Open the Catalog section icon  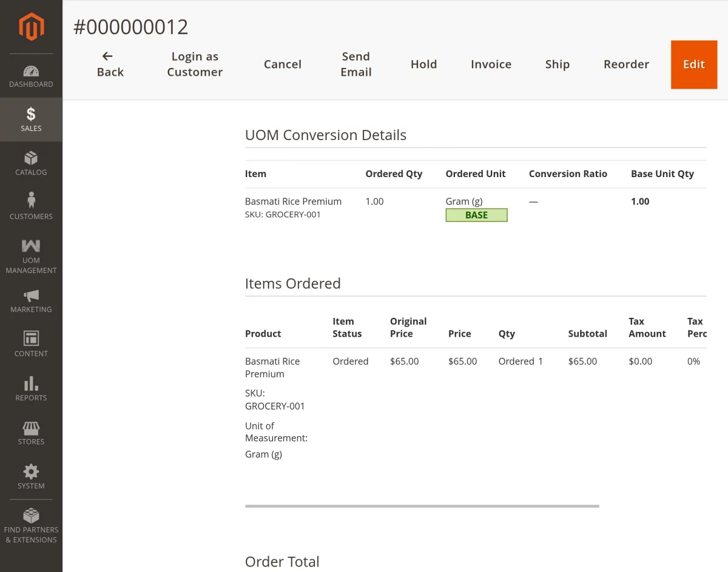(x=31, y=157)
